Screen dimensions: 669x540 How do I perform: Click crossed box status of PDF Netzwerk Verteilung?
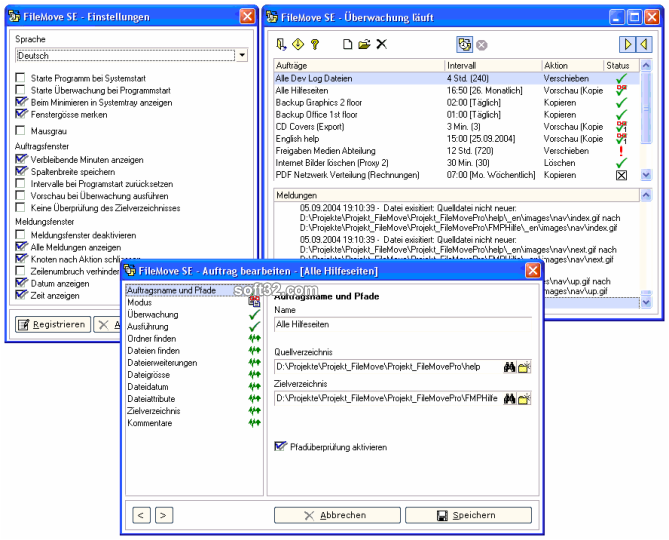621,175
